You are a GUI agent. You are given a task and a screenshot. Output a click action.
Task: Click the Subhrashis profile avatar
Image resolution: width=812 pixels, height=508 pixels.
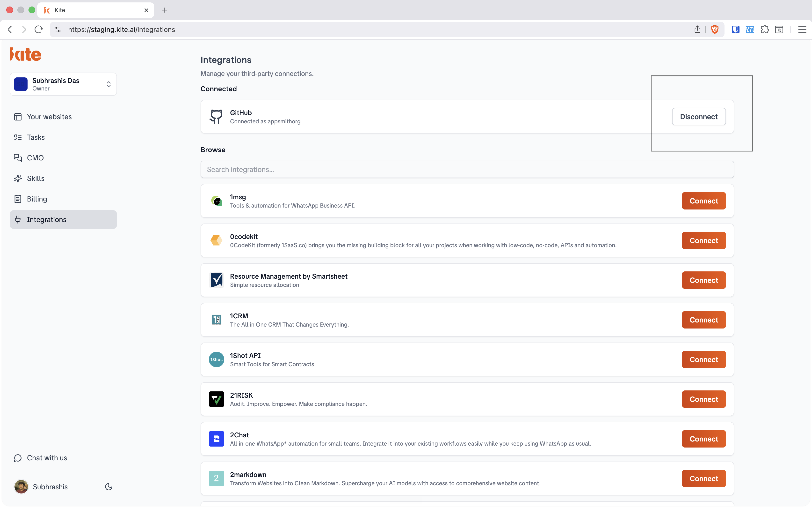coord(21,487)
